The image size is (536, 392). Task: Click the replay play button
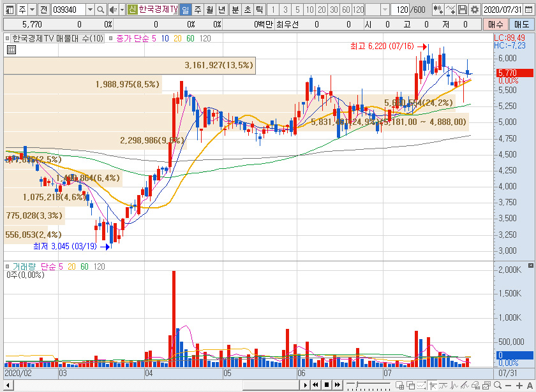pyautogui.click(x=305, y=385)
